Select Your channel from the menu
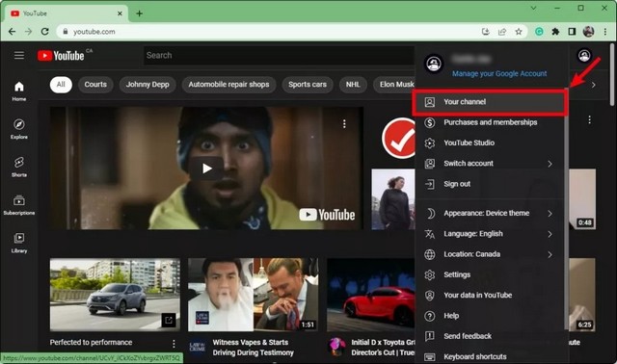This screenshot has width=617, height=364. point(490,102)
